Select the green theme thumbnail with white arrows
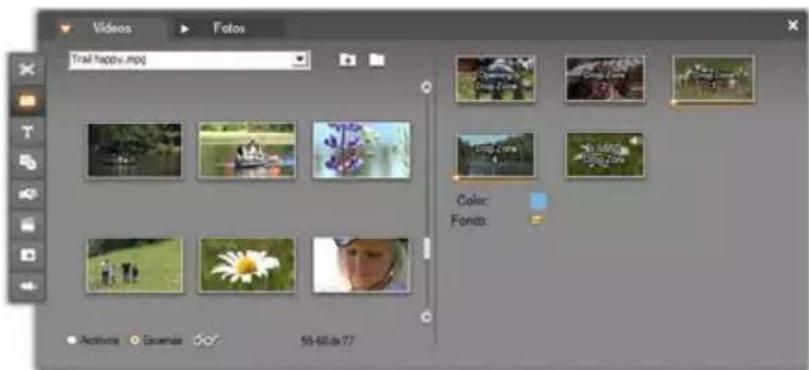This screenshot has height=370, width=809. point(605,155)
